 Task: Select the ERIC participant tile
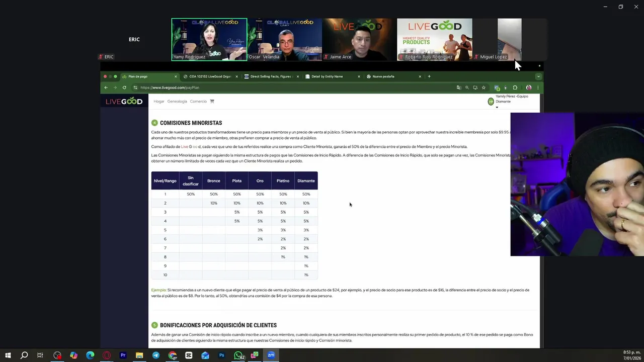coord(134,39)
